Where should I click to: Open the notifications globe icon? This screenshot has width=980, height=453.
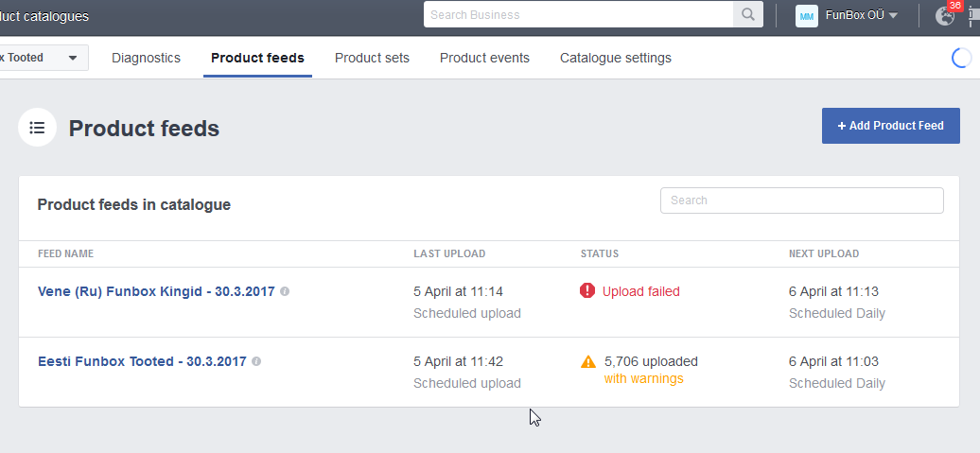pyautogui.click(x=944, y=16)
